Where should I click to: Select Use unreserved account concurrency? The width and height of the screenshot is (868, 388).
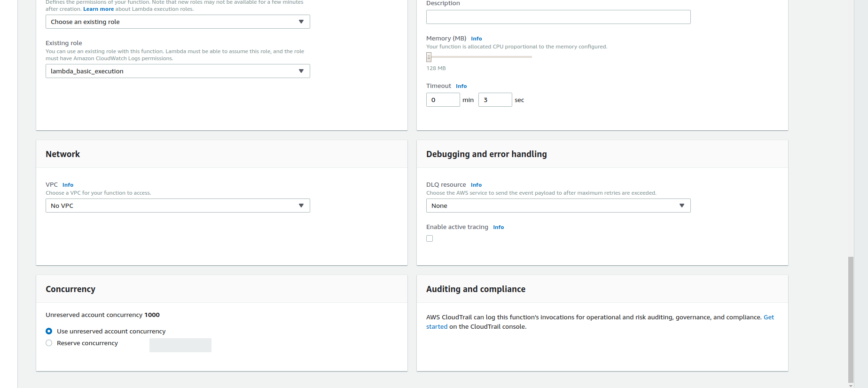click(x=49, y=331)
